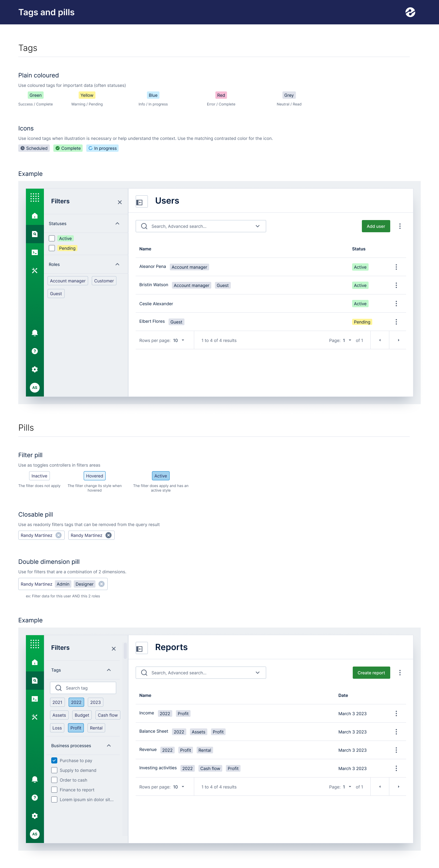Image resolution: width=439 pixels, height=868 pixels.
Task: Collapse the Statuses filter section
Action: click(x=117, y=223)
